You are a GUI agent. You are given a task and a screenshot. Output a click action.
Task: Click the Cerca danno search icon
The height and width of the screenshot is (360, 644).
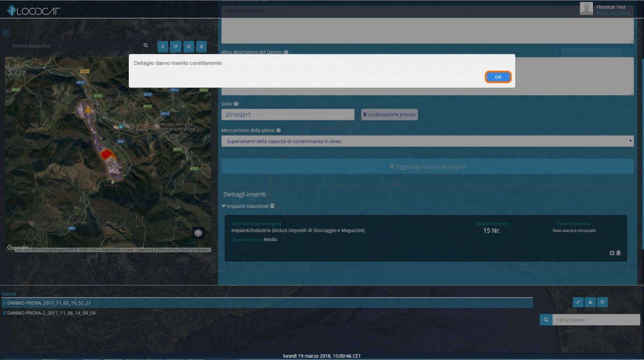pyautogui.click(x=546, y=320)
